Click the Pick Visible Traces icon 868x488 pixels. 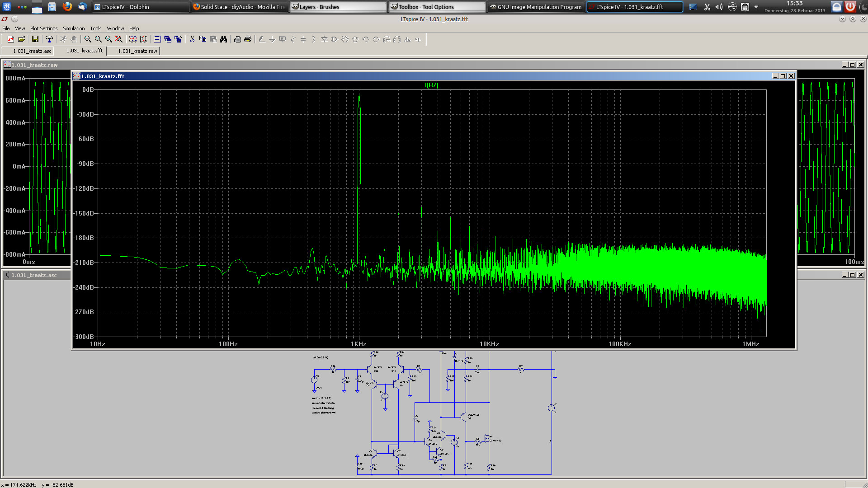(133, 39)
